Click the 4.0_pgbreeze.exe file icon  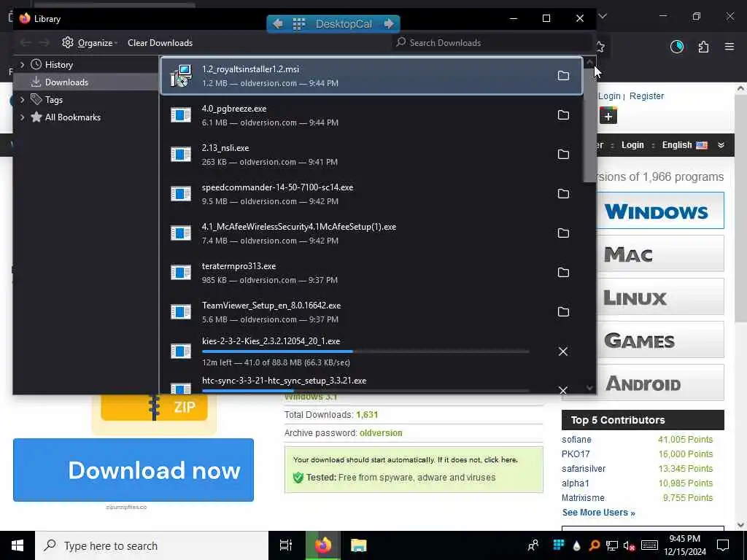(x=181, y=115)
